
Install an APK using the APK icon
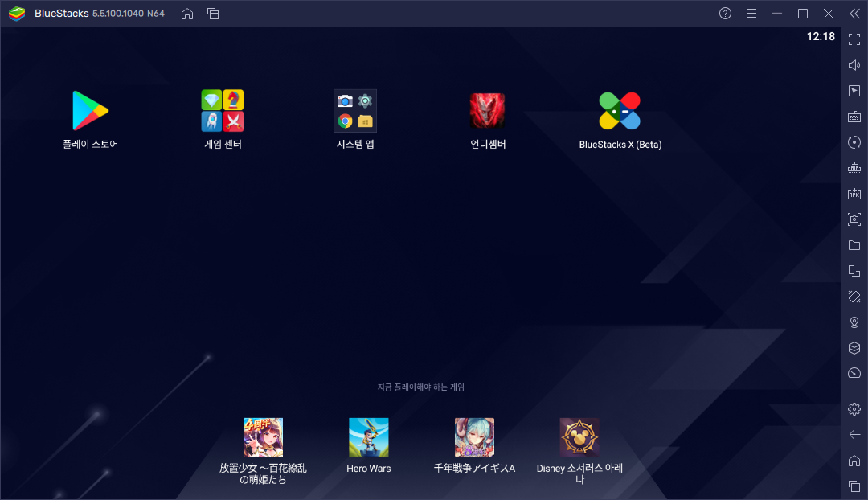pyautogui.click(x=854, y=194)
